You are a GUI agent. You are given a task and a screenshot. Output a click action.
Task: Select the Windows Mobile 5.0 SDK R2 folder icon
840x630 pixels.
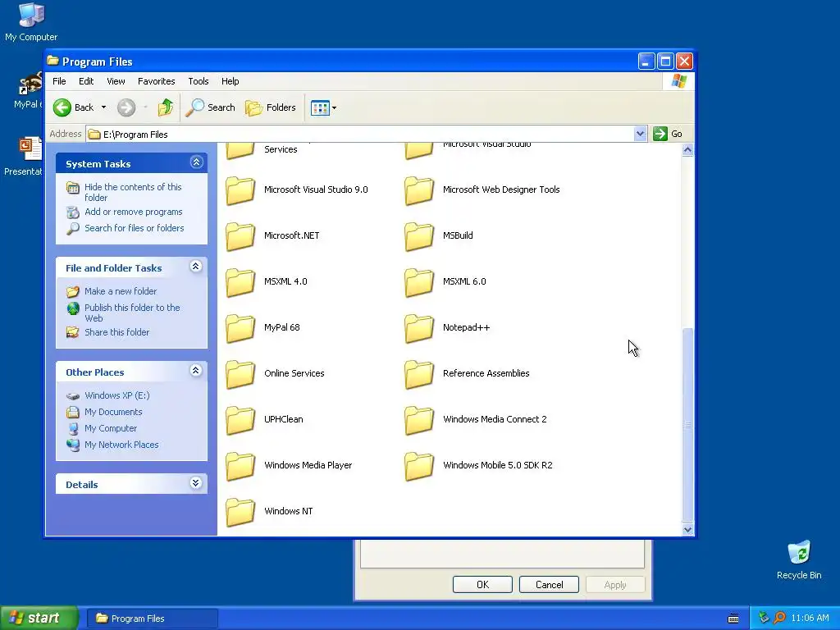(x=419, y=467)
